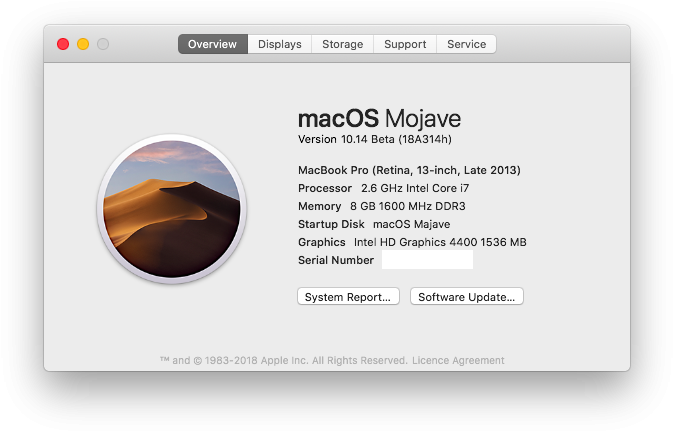Close the About This Mac window
673x431 pixels.
[x=63, y=44]
